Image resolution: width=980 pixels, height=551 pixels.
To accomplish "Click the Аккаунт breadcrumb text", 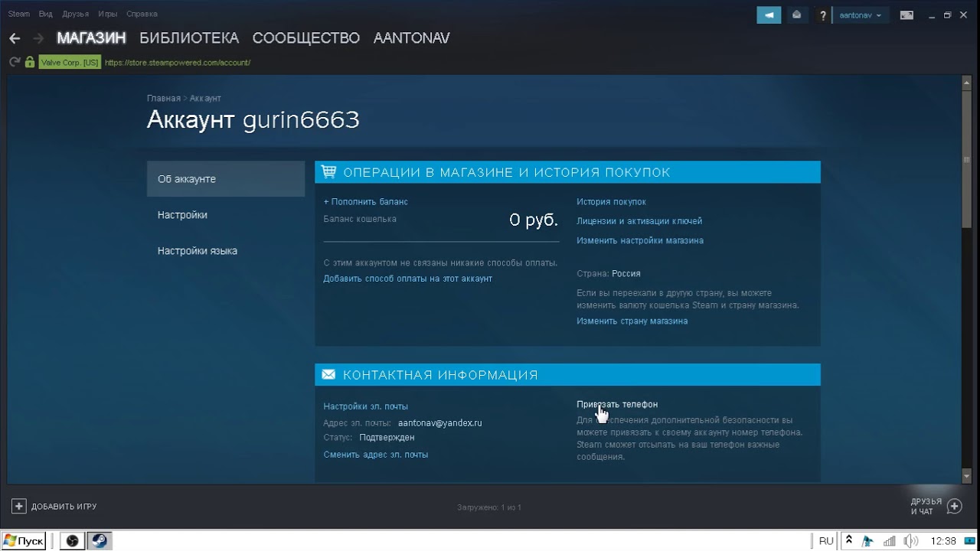I will click(205, 98).
